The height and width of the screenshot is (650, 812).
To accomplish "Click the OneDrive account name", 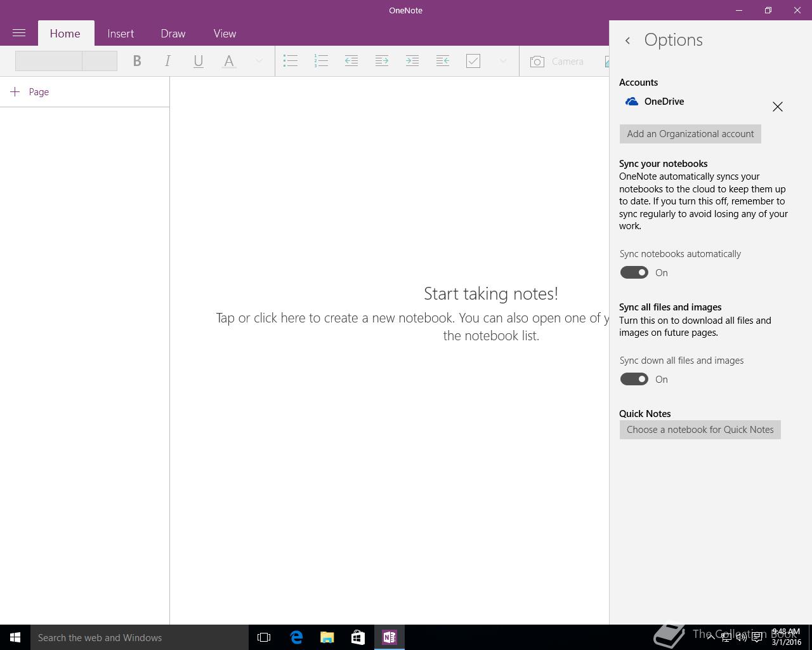I will (x=664, y=102).
